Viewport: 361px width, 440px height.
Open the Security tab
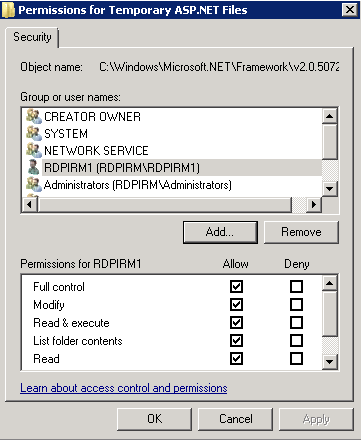click(x=32, y=37)
